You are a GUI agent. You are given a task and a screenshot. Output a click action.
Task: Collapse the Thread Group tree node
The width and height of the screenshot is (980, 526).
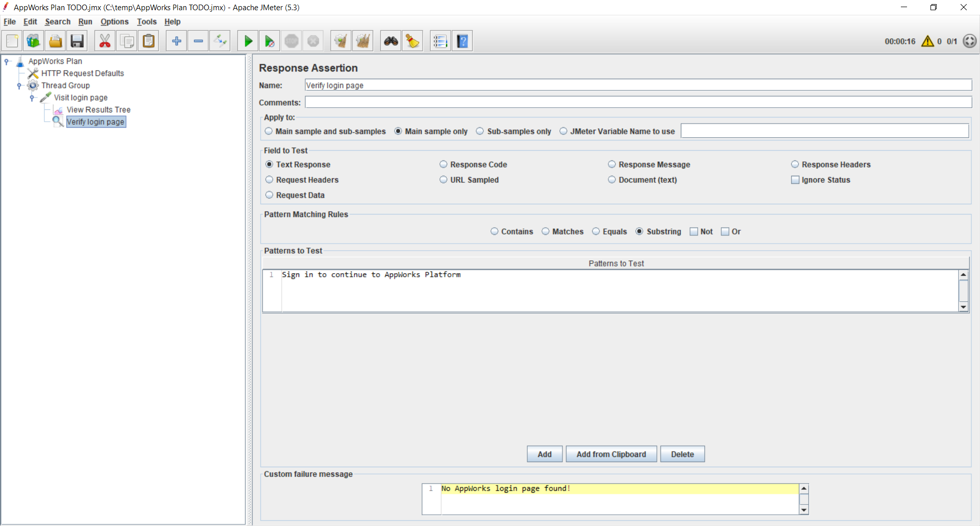(19, 86)
